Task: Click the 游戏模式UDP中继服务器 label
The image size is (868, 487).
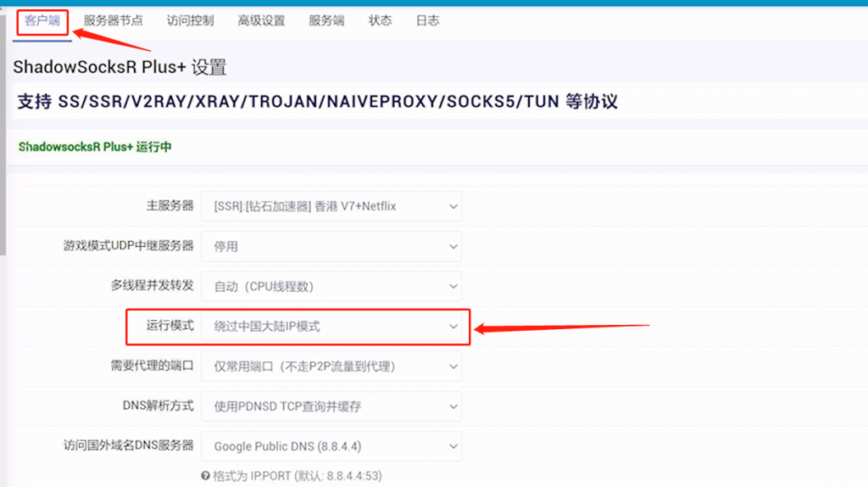Action: (129, 245)
